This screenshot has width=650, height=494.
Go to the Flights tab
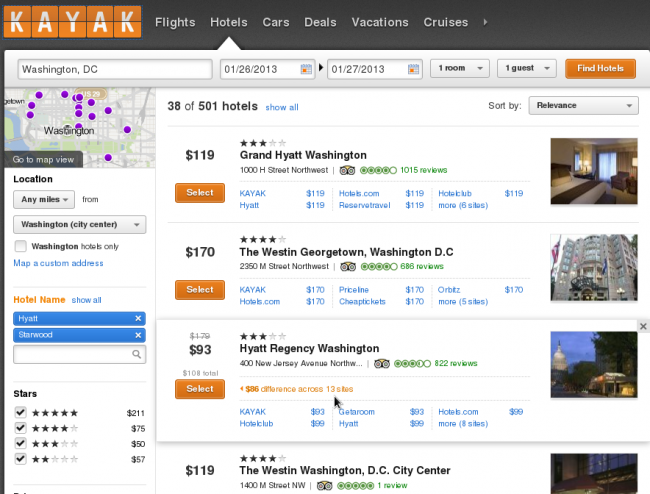175,22
